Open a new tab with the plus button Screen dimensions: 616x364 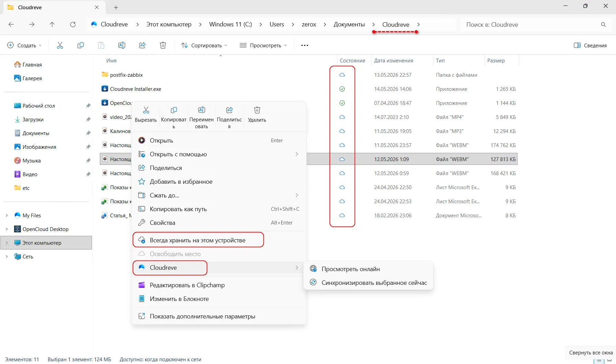pos(116,8)
